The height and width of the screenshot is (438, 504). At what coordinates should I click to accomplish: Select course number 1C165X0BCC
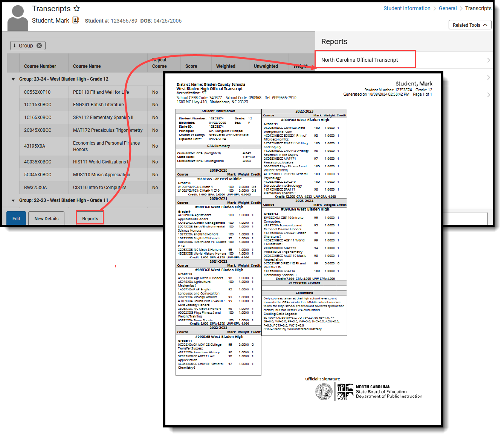tap(38, 118)
